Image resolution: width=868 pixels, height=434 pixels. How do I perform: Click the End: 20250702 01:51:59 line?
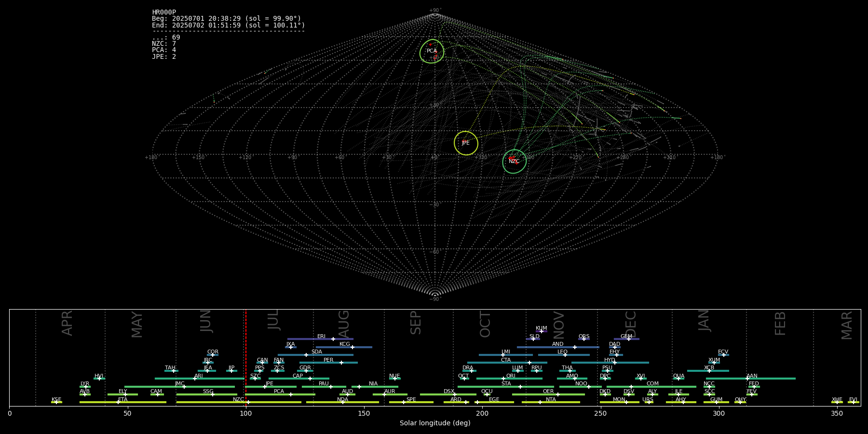point(228,25)
